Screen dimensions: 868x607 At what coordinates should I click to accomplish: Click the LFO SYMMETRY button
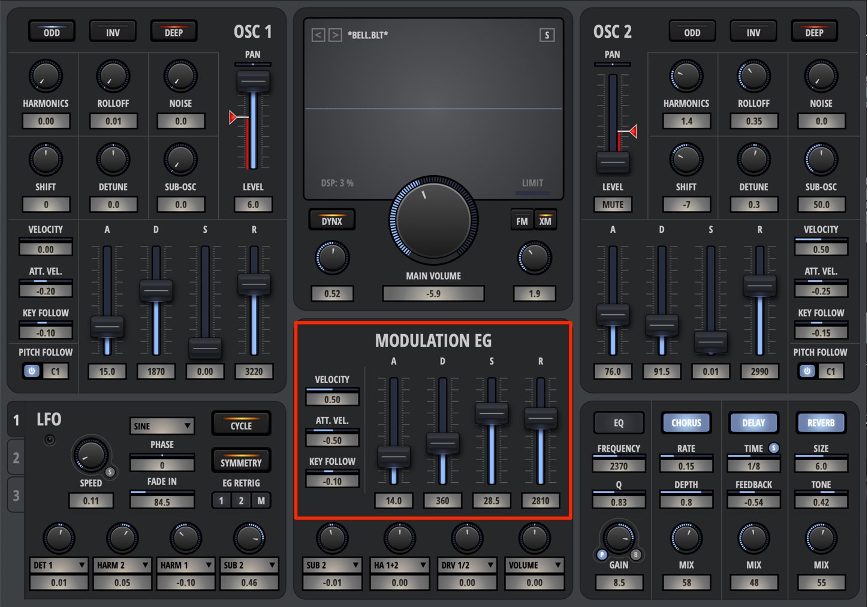(x=241, y=462)
